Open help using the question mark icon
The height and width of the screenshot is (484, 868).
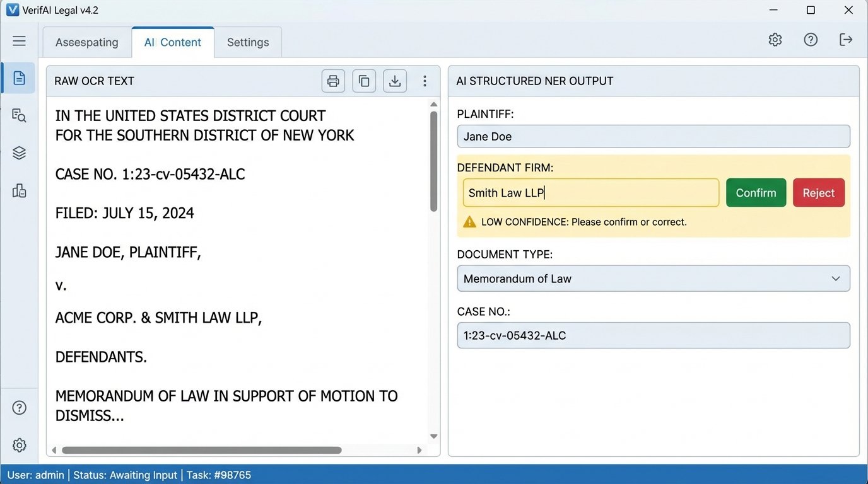coord(811,39)
